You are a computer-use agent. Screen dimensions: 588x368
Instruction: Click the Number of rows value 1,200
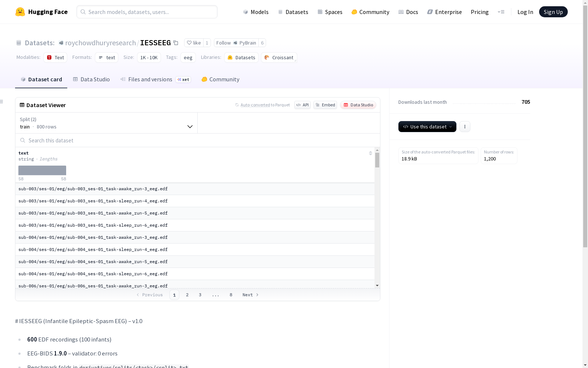click(490, 159)
